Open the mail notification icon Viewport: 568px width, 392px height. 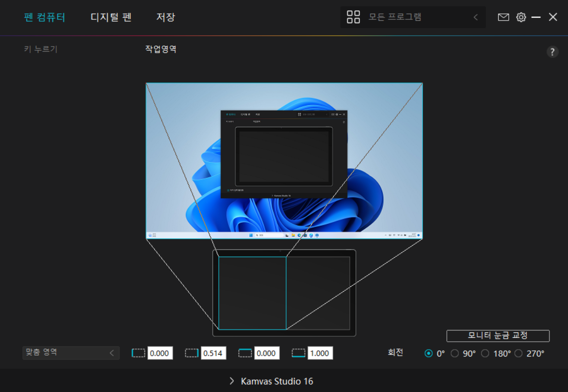[x=503, y=17]
